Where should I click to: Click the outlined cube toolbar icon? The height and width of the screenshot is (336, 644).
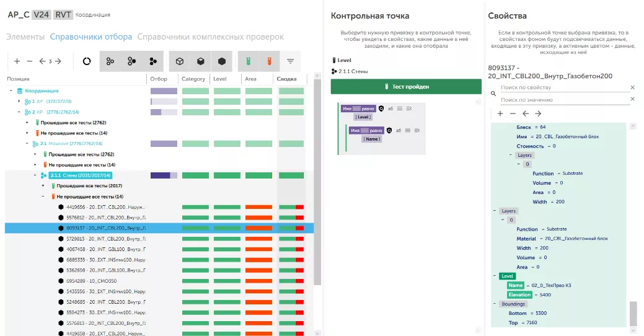[x=179, y=61]
